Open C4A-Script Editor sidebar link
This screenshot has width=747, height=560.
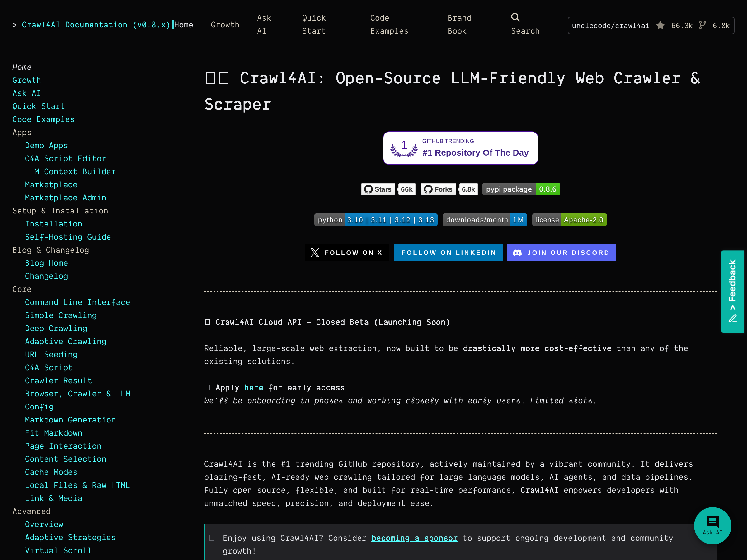pos(65,159)
